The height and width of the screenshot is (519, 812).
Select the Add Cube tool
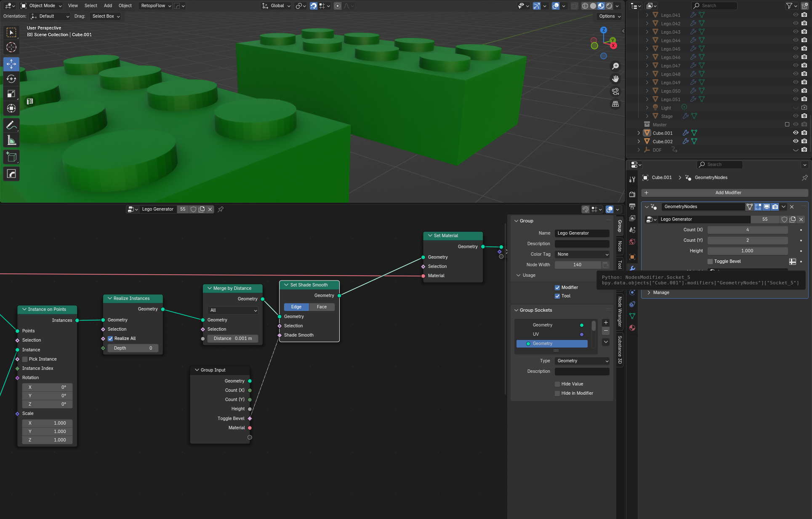click(x=11, y=157)
